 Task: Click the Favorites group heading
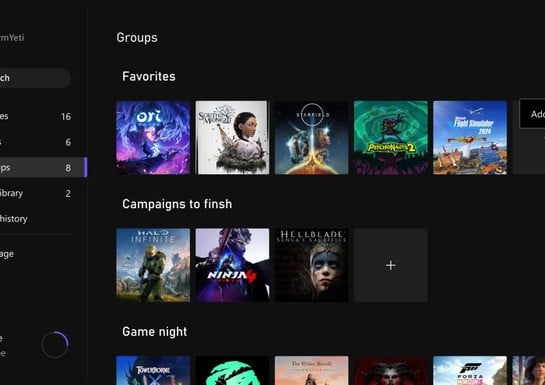click(149, 76)
